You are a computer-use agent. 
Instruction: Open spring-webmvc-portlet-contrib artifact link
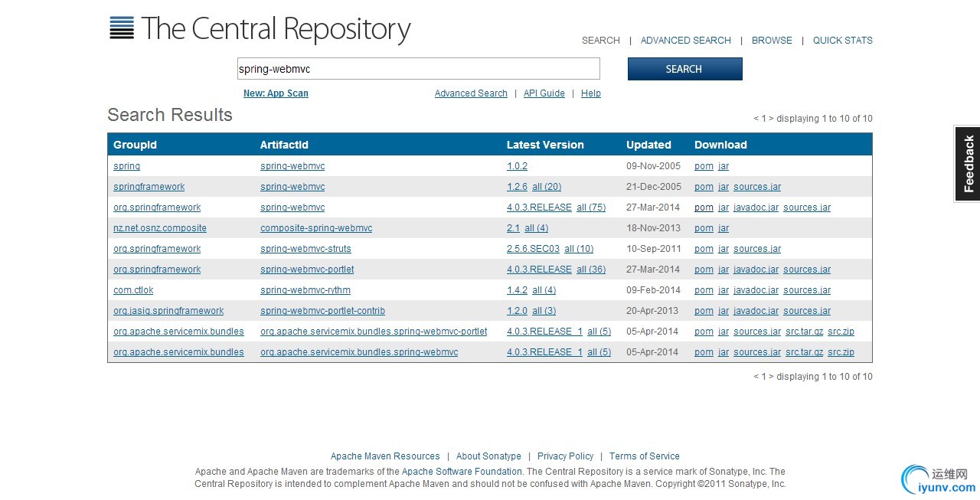(322, 311)
